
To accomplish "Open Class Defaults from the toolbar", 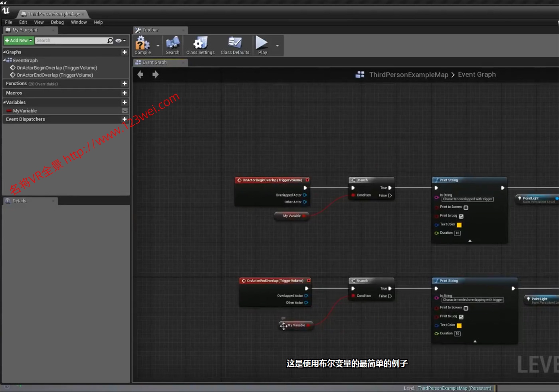I will point(235,45).
